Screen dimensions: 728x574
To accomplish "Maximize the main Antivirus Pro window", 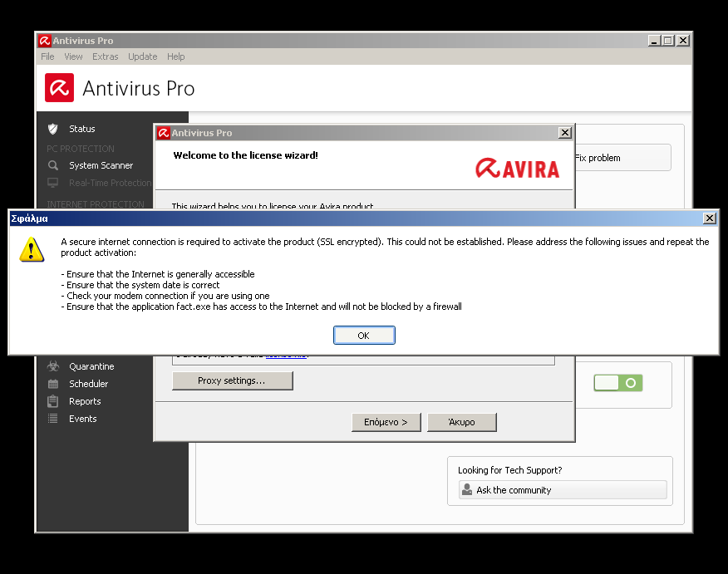I will click(x=668, y=41).
